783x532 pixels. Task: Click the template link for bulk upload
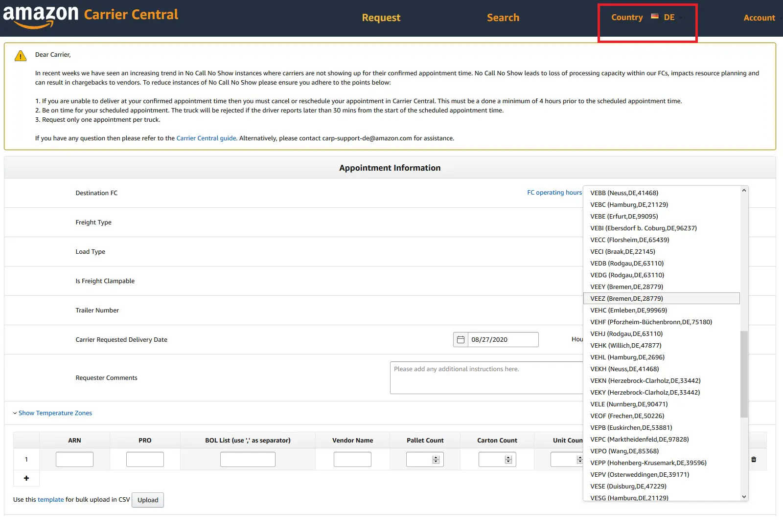pyautogui.click(x=50, y=499)
